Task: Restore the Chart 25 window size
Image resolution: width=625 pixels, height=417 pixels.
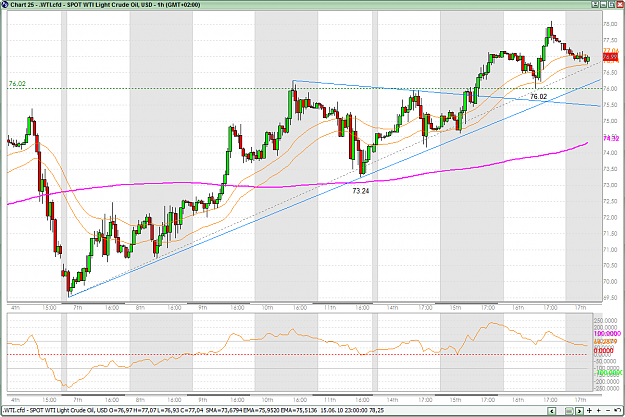Action: click(x=611, y=4)
